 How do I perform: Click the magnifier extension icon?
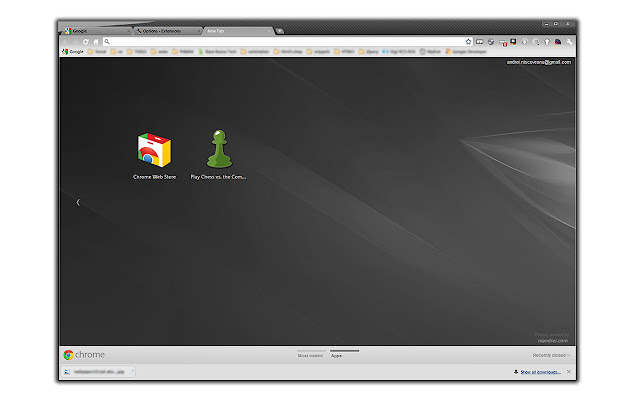pyautogui.click(x=536, y=42)
